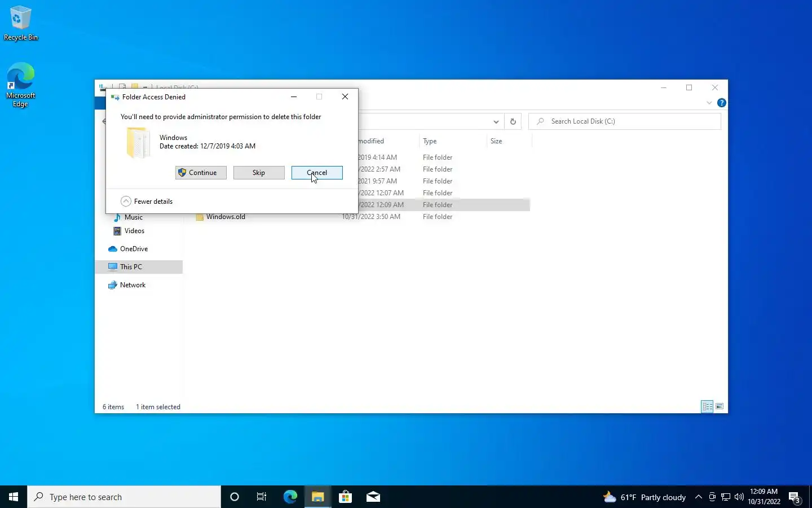Select the Windows.old folder

coord(226,217)
